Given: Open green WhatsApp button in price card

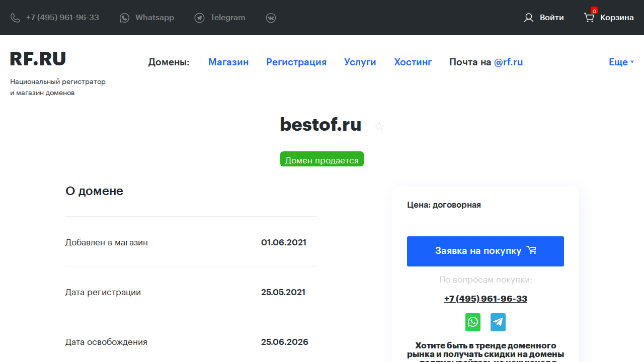Looking at the screenshot, I should click(473, 322).
